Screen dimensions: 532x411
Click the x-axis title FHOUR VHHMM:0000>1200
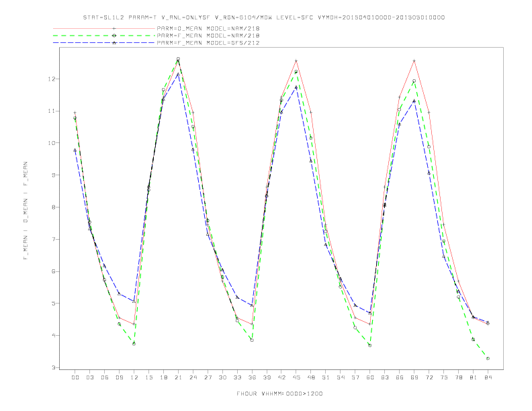[279, 394]
